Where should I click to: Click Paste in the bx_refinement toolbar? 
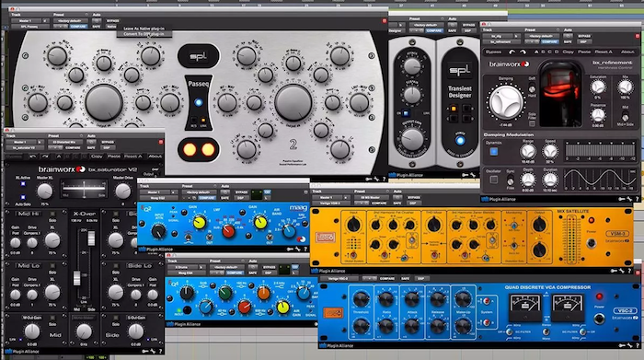[x=584, y=52]
